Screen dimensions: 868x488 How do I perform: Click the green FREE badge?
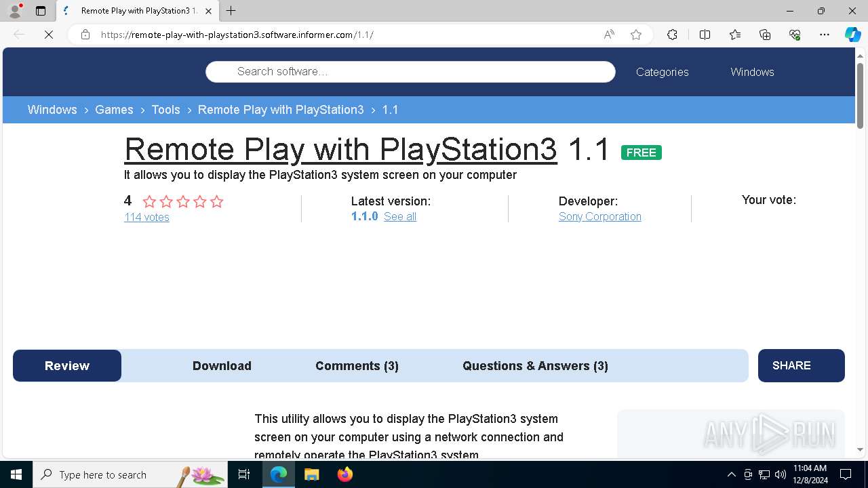coord(641,152)
